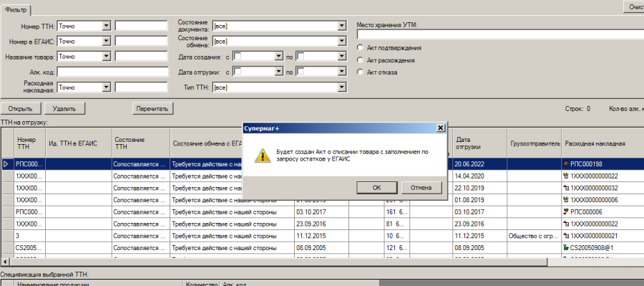Click the Алк. код input field

click(x=112, y=72)
